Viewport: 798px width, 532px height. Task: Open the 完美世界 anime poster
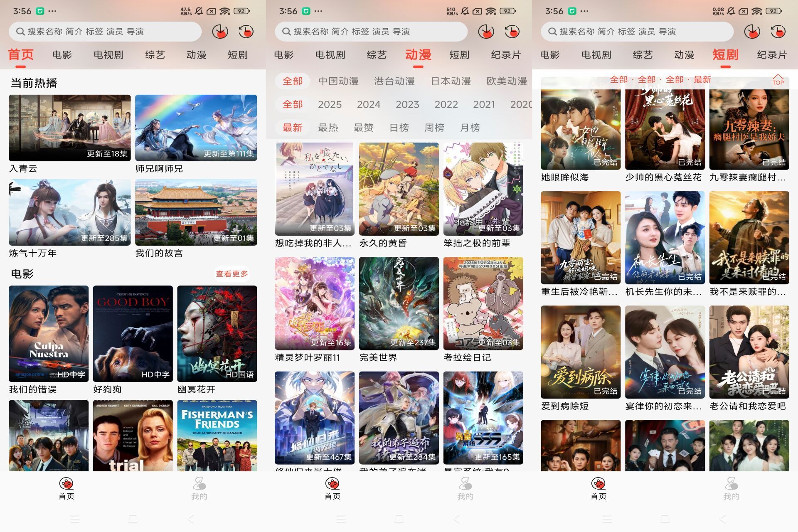(x=398, y=302)
